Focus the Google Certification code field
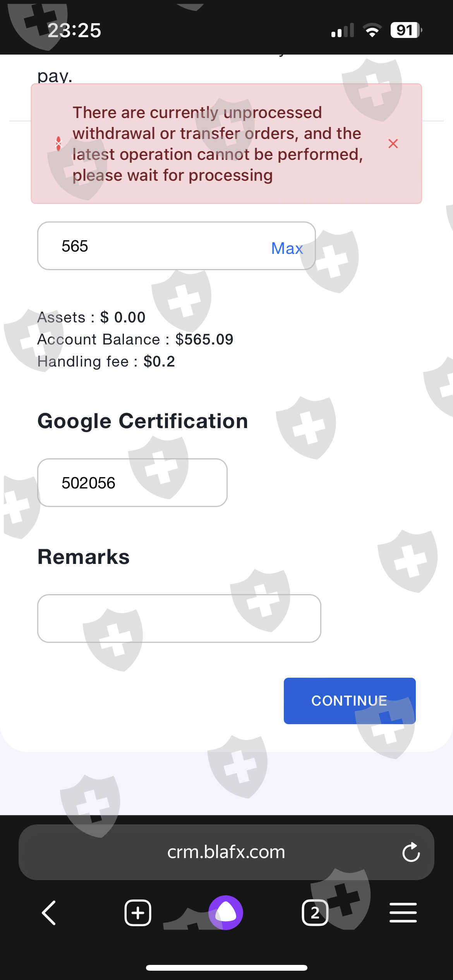 coord(132,483)
